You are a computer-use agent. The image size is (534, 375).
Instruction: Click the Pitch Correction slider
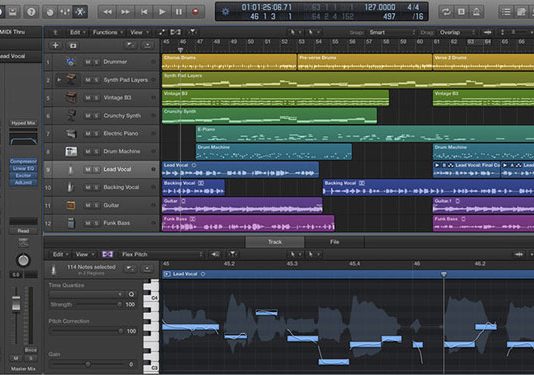(x=86, y=331)
